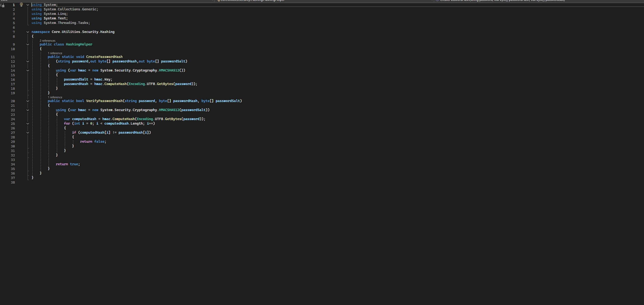Open 1 reference link above VerifyPasswordHash
644x305 pixels.
click(x=55, y=97)
